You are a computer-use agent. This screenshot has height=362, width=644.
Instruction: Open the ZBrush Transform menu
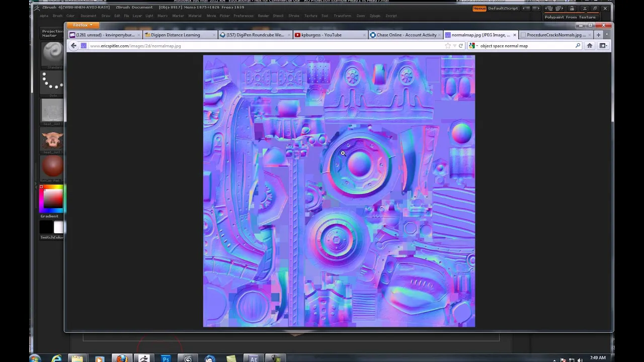pyautogui.click(x=342, y=16)
